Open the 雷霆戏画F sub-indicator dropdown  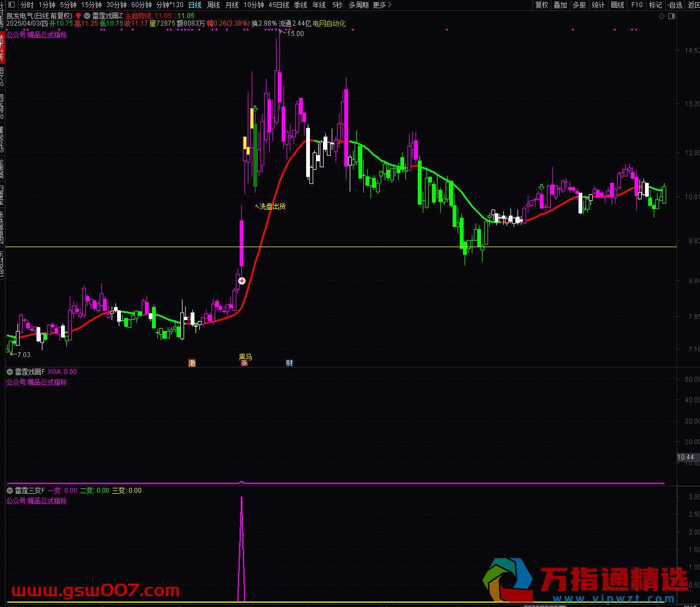coord(10,372)
